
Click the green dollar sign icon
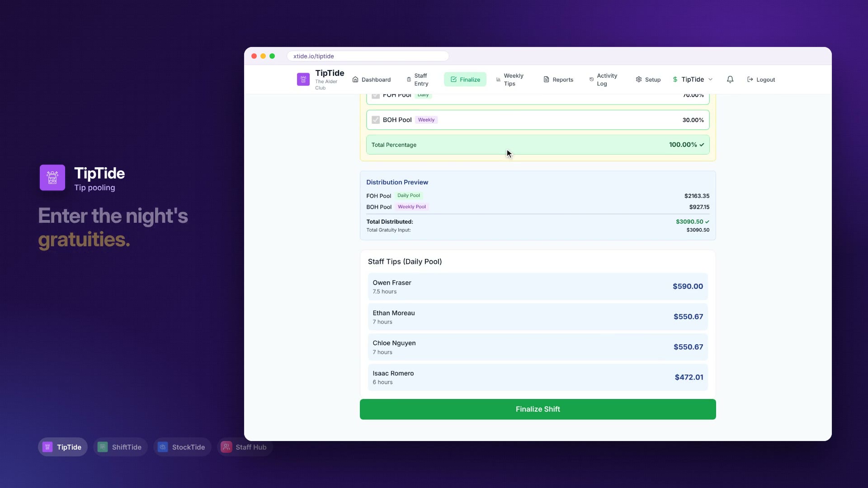[675, 80]
